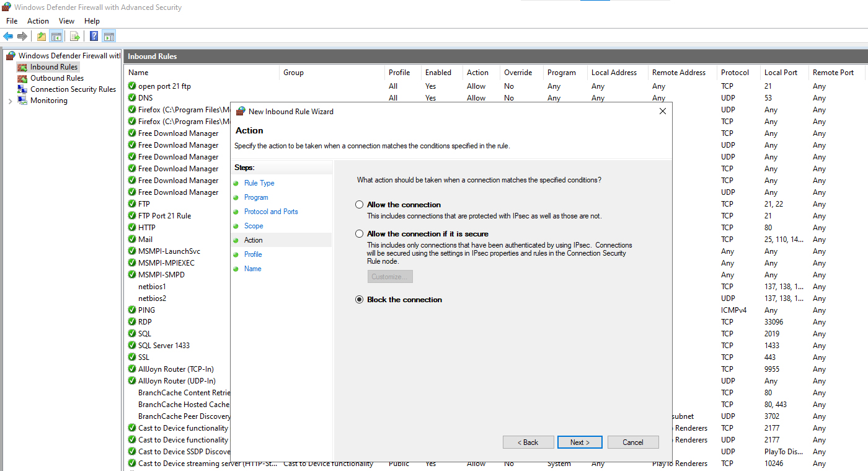Image resolution: width=868 pixels, height=471 pixels.
Task: Click the Up one level folder icon
Action: [42, 36]
